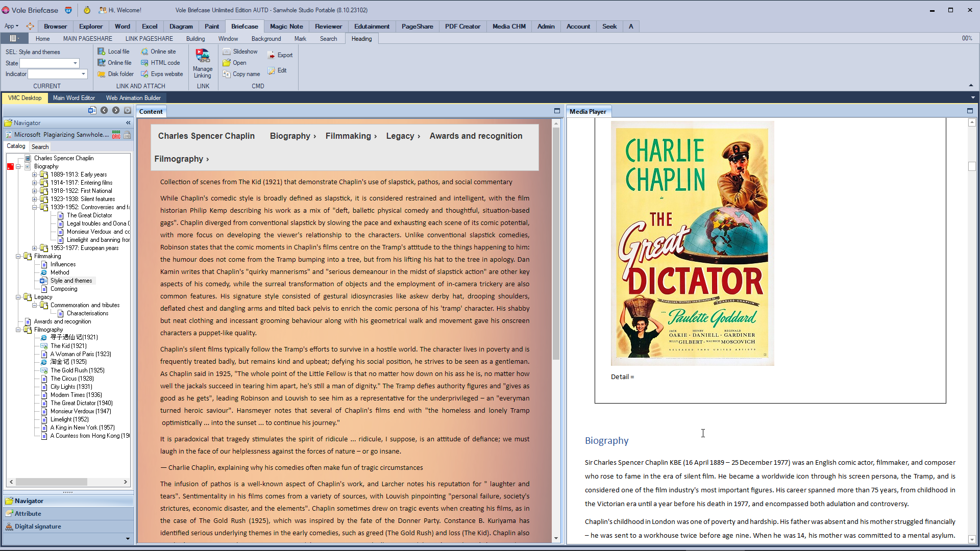Click the Media Player vertical scrollbar thumb
The image size is (980, 551).
972,166
